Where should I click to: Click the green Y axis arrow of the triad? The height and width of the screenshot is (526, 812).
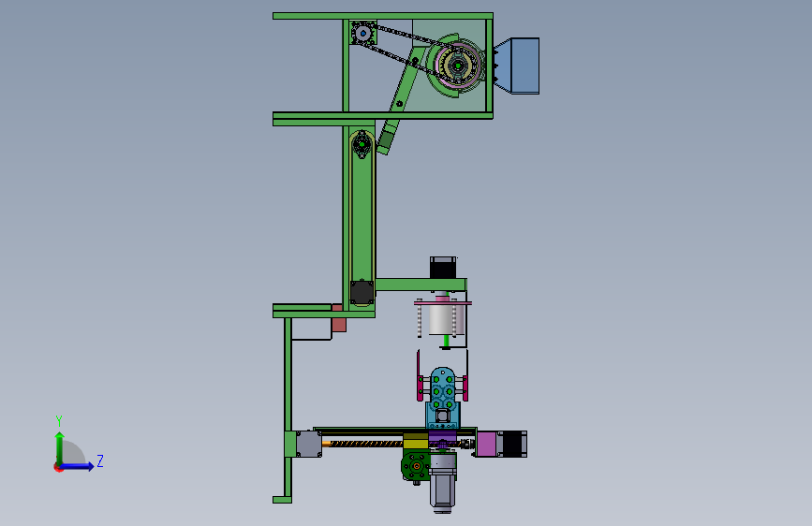pos(60,447)
